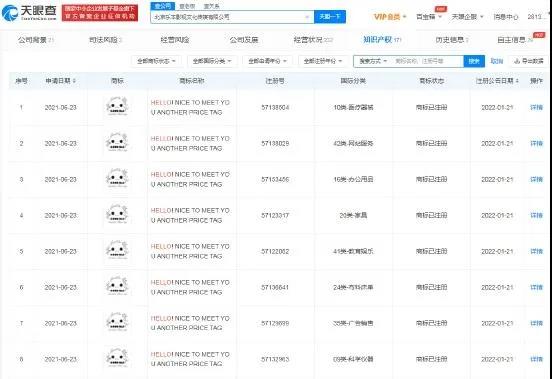Open trademark image in row 1 (10类-医疗器械)
The height and width of the screenshot is (379, 552).
tap(117, 107)
